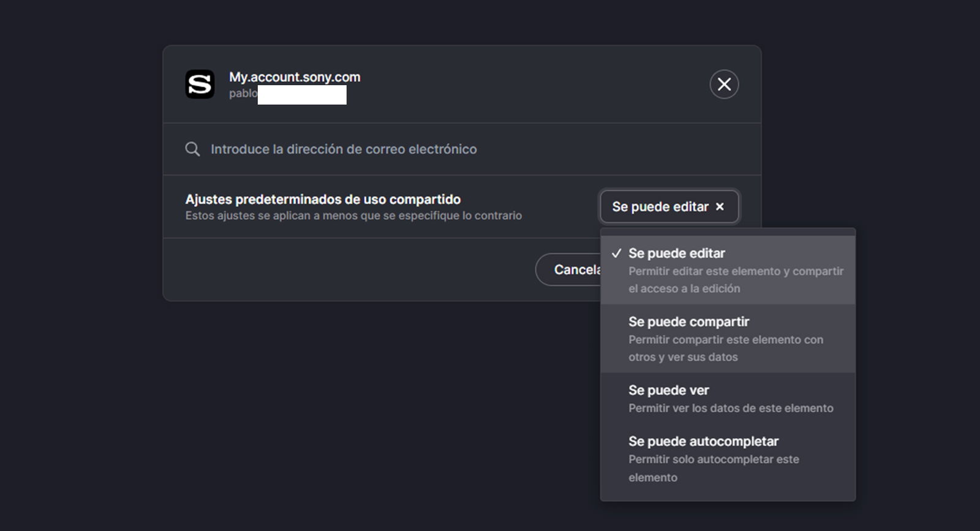Click the small x on the 'Se puede editar' button
The width and height of the screenshot is (980, 531).
(x=720, y=207)
